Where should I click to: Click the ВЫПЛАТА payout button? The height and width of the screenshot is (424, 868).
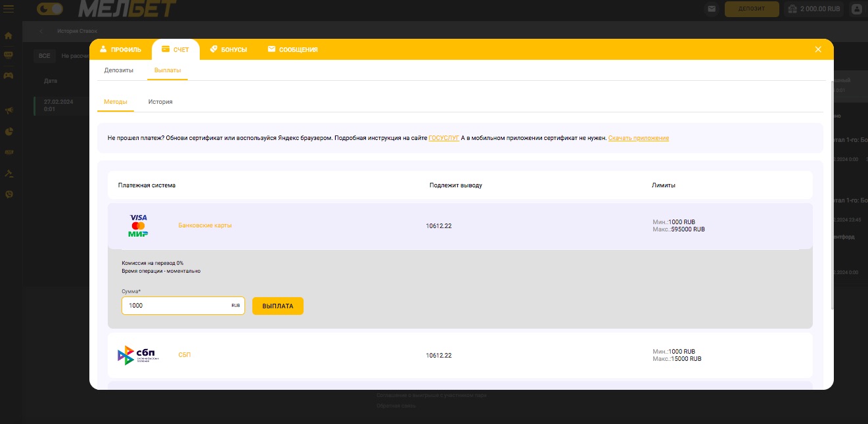(x=278, y=306)
